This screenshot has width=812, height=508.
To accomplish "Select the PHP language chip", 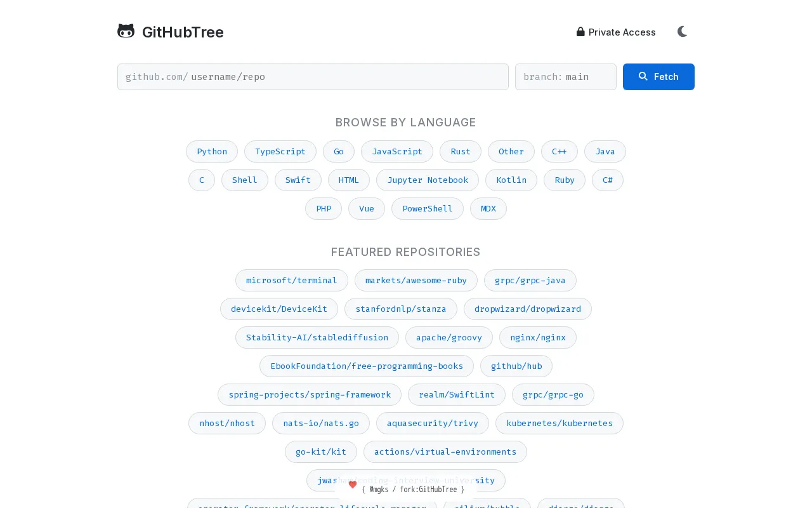I will (x=324, y=208).
